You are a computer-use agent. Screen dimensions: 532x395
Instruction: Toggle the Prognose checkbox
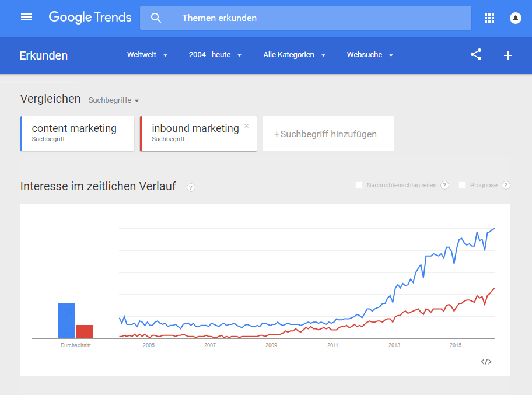click(462, 185)
